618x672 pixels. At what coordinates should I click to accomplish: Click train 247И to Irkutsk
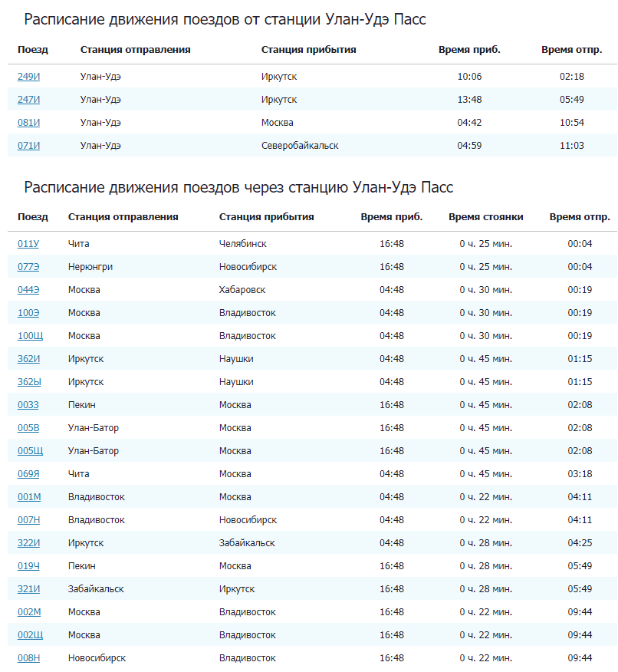coord(28,100)
